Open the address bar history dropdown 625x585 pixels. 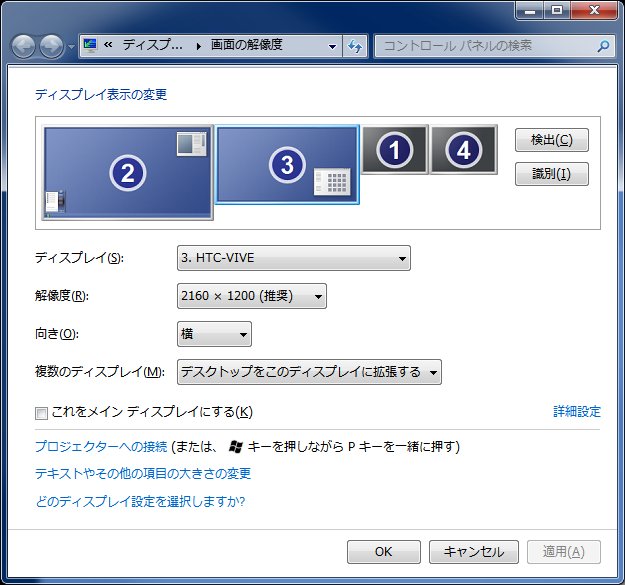click(x=332, y=47)
